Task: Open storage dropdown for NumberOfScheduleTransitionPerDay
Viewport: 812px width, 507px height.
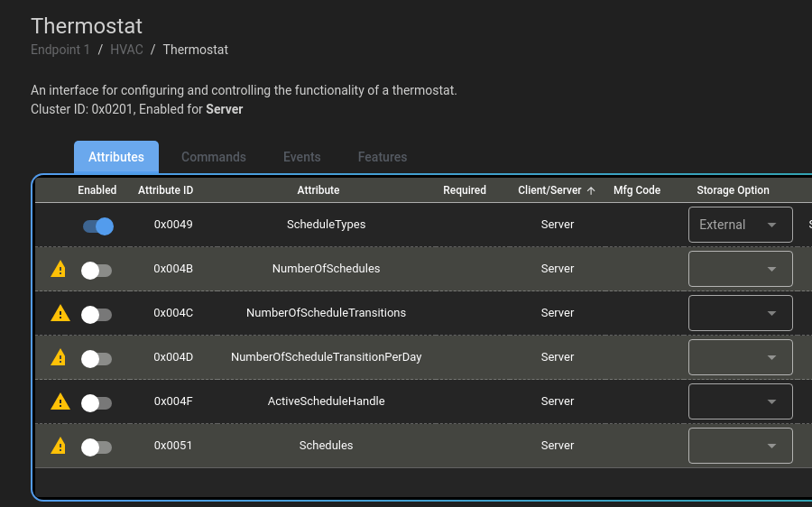Action: pos(740,357)
